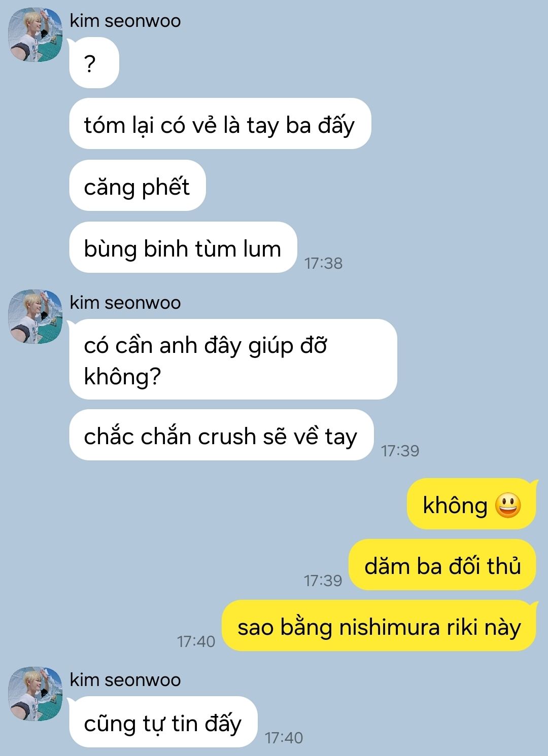Open kim seonwoo's top profile avatar

pyautogui.click(x=35, y=35)
